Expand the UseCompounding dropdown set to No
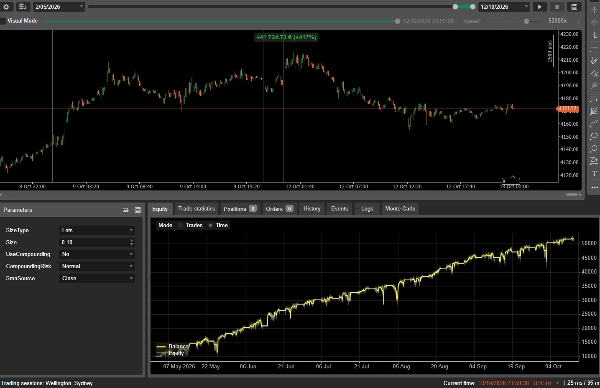The image size is (600, 388). [x=97, y=254]
